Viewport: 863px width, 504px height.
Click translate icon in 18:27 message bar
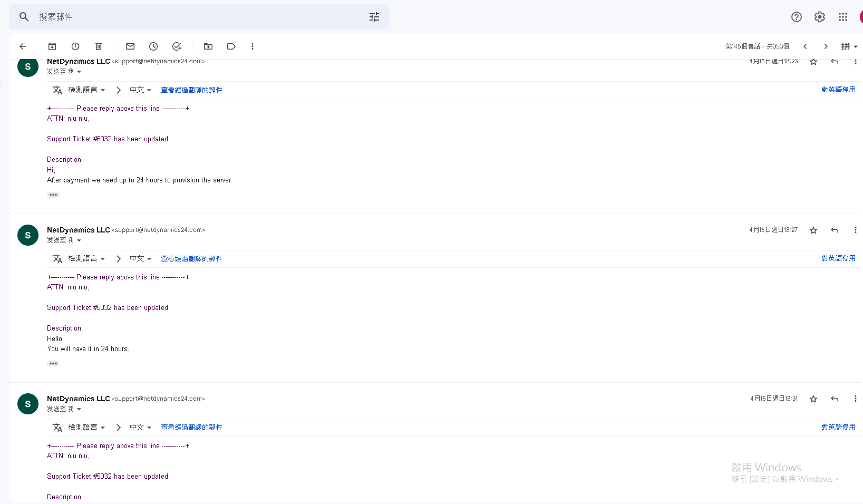click(x=57, y=259)
